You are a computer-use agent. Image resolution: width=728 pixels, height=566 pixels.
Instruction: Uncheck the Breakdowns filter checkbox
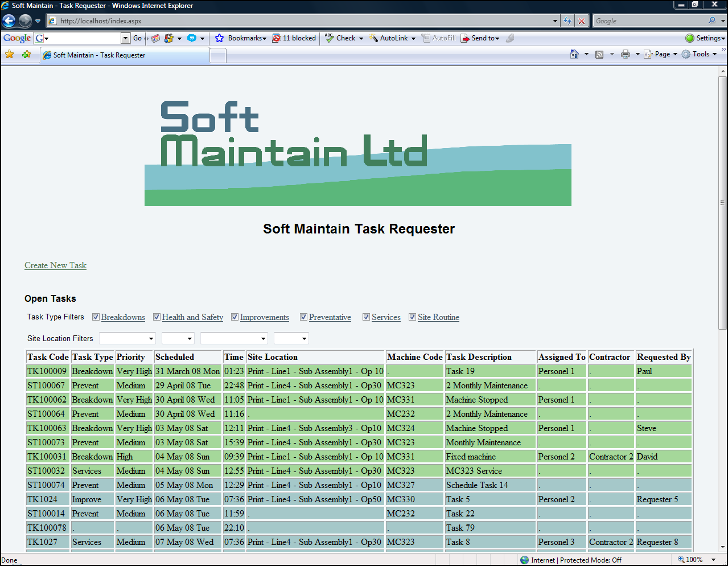tap(96, 317)
